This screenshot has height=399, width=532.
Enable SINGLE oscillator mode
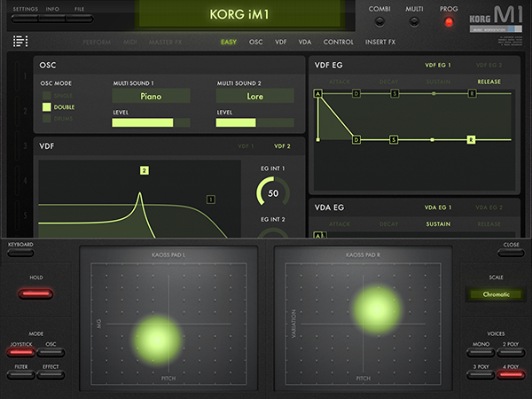click(x=47, y=94)
